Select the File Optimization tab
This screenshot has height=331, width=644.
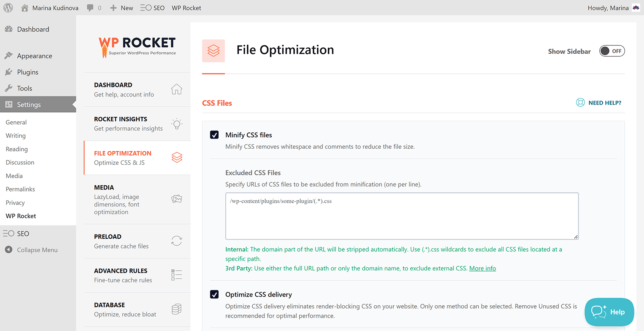[x=137, y=158]
